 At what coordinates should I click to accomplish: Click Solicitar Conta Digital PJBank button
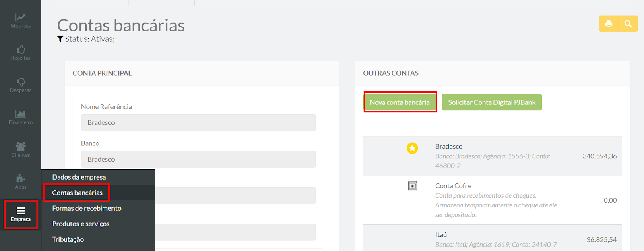[491, 102]
